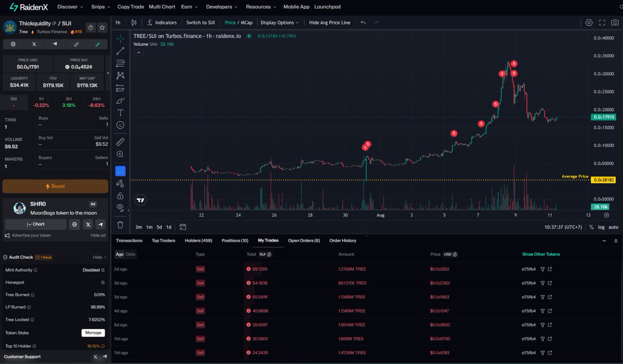Open the Positions (10) tab
The width and height of the screenshot is (623, 364).
(235, 241)
